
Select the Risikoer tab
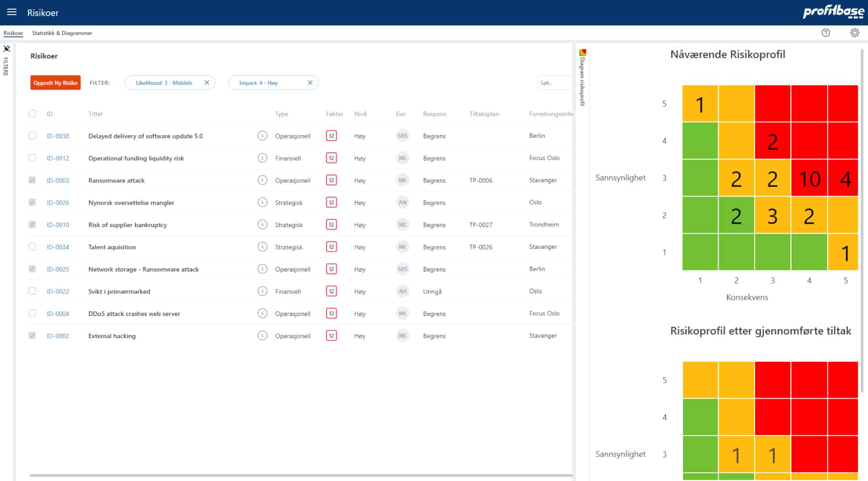pos(13,33)
